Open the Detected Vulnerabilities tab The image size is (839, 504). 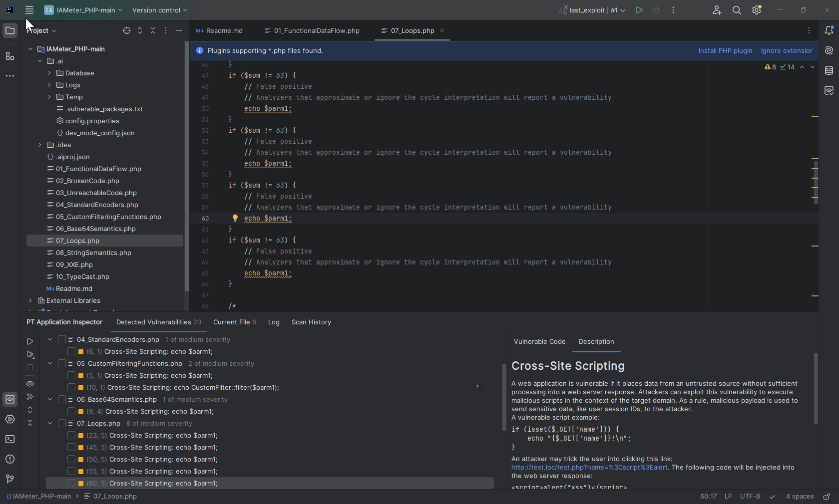tap(158, 322)
